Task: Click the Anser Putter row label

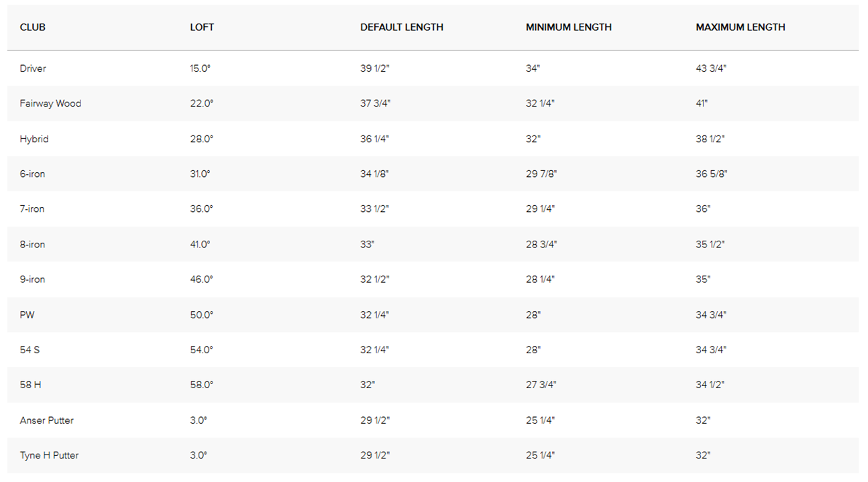Action: 47,420
